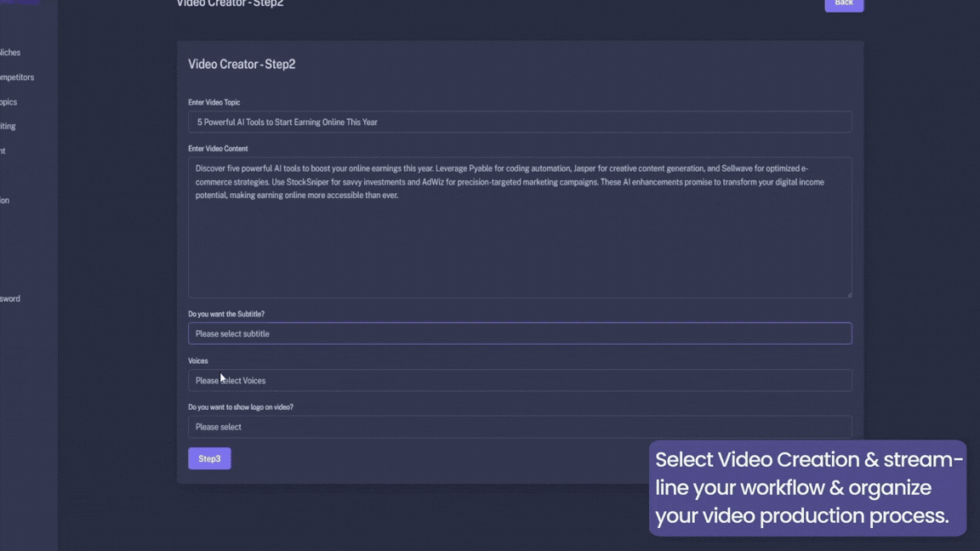Open the bottom sidebar entry ending in "sword"

(10, 298)
